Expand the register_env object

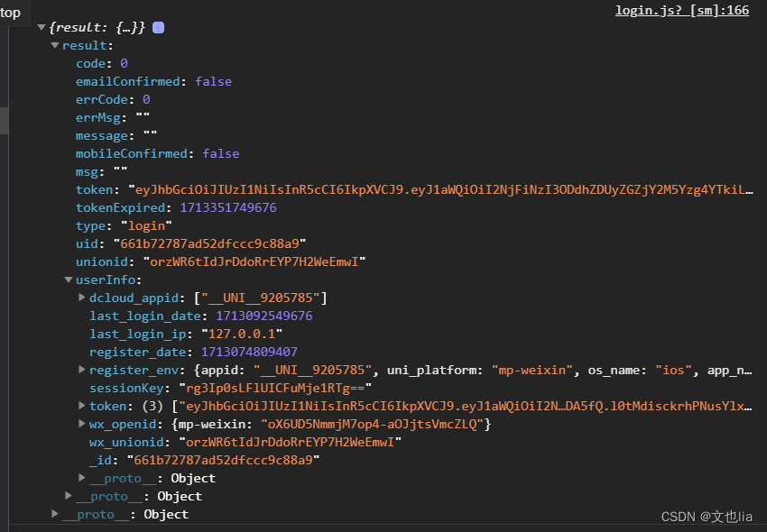pyautogui.click(x=82, y=370)
